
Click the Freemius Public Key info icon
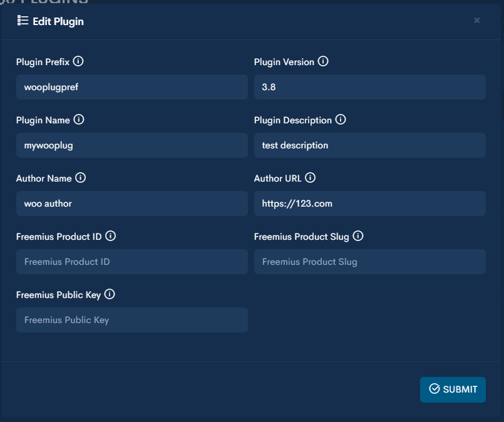click(x=110, y=294)
